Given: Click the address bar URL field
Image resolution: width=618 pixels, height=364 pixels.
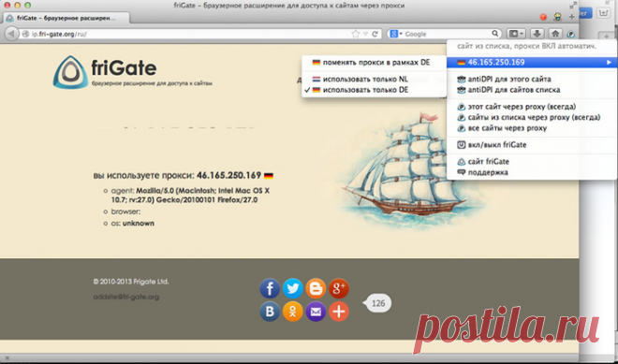Looking at the screenshot, I should (185, 35).
